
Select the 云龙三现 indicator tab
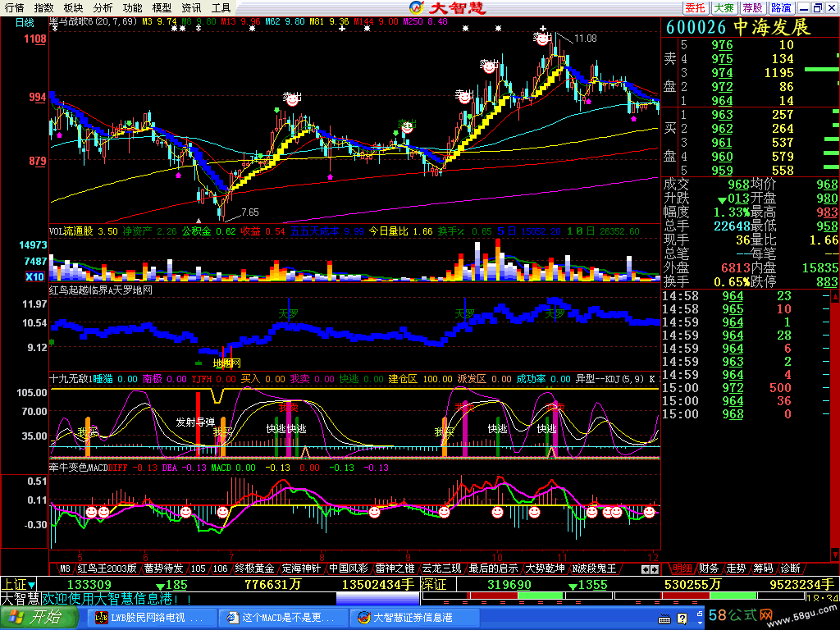point(441,568)
